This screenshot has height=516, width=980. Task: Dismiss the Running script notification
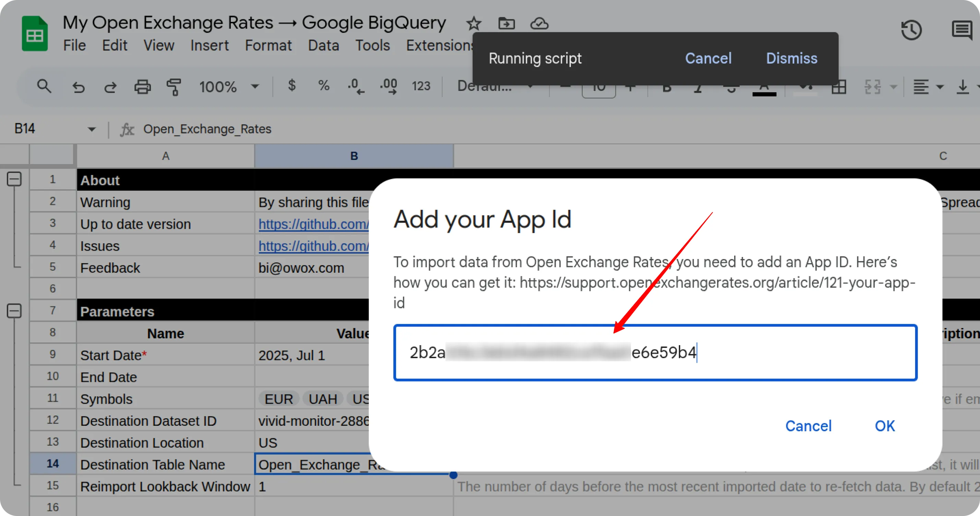point(791,58)
